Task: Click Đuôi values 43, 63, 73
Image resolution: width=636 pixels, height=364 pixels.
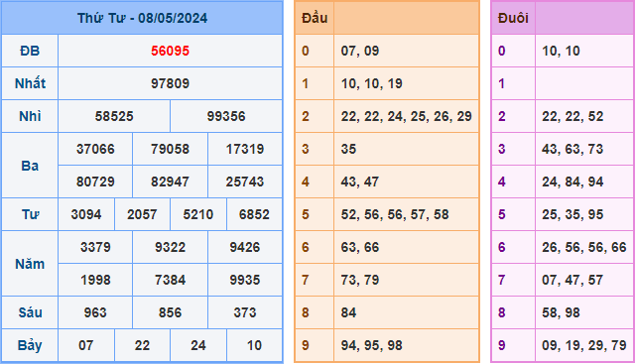Action: [572, 149]
